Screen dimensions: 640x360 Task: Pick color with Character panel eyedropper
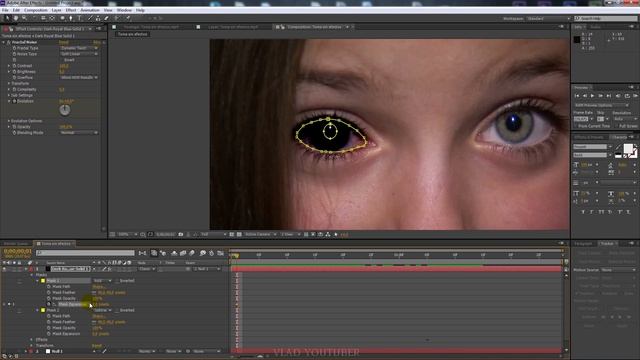pos(618,147)
